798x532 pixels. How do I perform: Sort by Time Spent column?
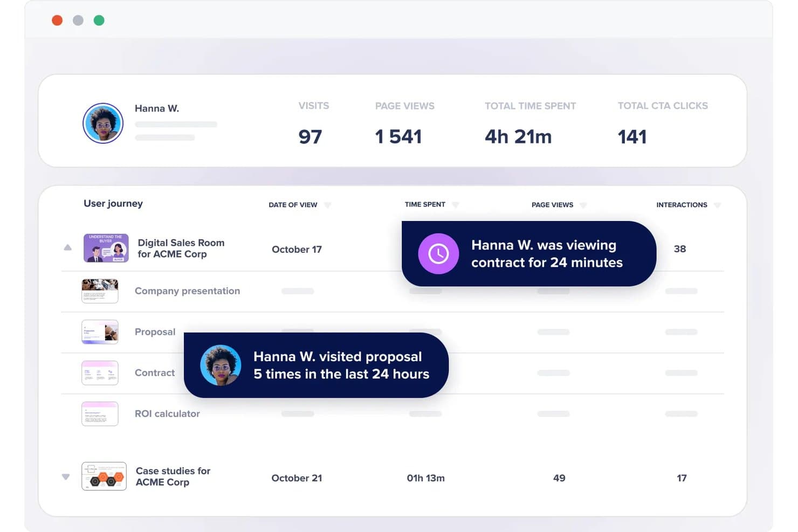pos(456,205)
